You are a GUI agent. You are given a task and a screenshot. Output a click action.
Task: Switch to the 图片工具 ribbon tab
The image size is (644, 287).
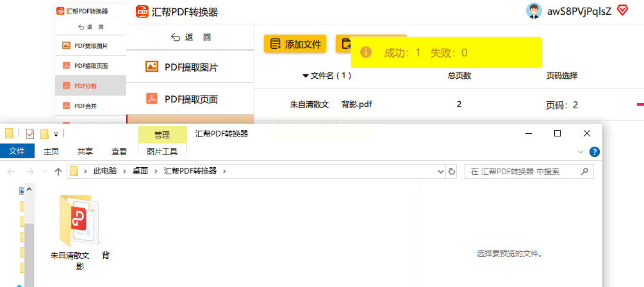tap(162, 151)
